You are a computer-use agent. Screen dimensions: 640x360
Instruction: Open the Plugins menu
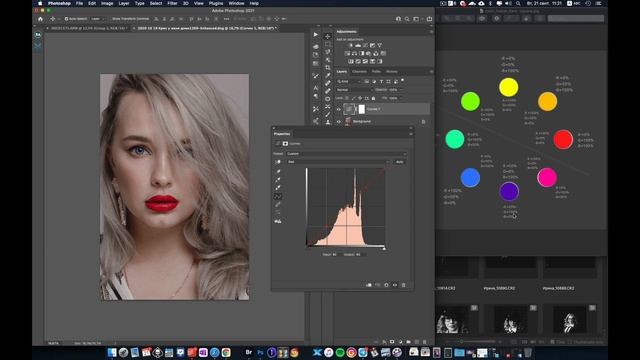click(216, 3)
